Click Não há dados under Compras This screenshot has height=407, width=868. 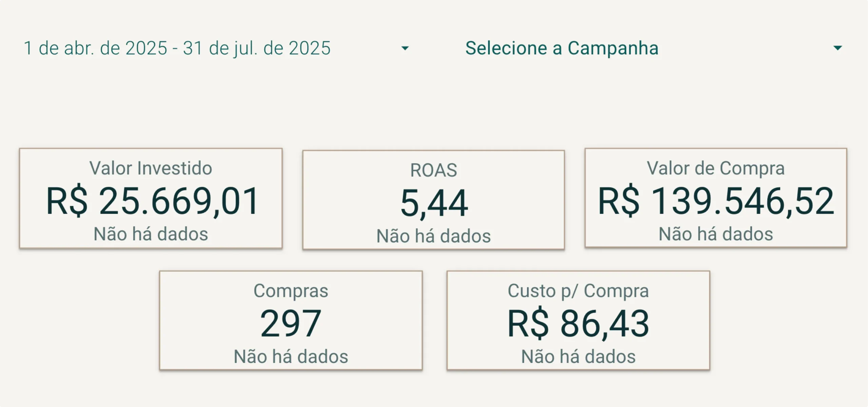291,356
